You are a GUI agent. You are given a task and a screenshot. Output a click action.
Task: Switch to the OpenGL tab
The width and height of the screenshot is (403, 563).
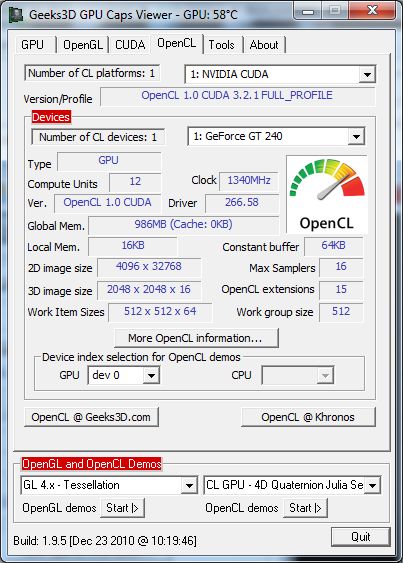83,45
